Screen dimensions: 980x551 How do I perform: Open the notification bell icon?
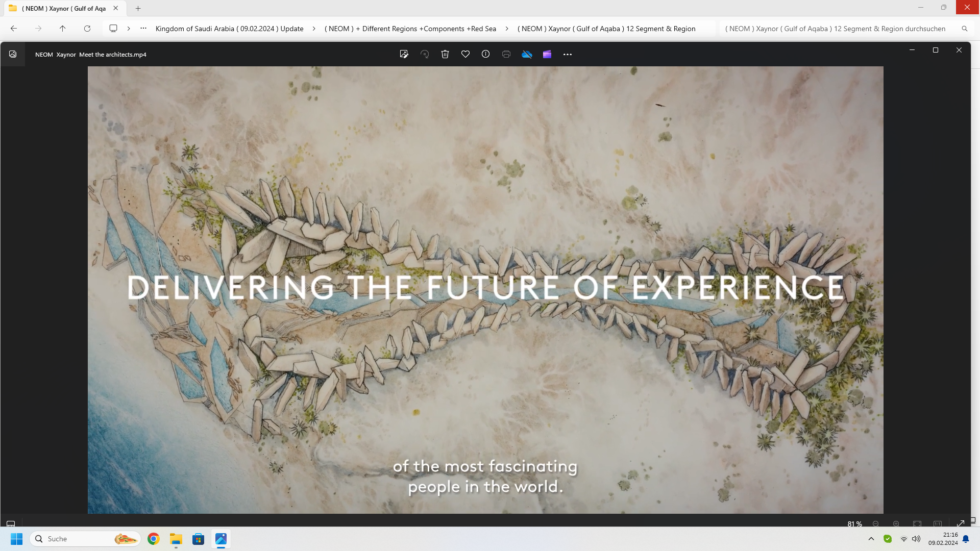pos(966,539)
